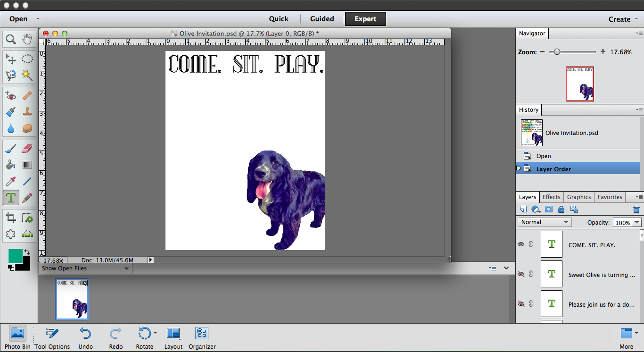Open the document status bar arrow menu

tap(151, 260)
